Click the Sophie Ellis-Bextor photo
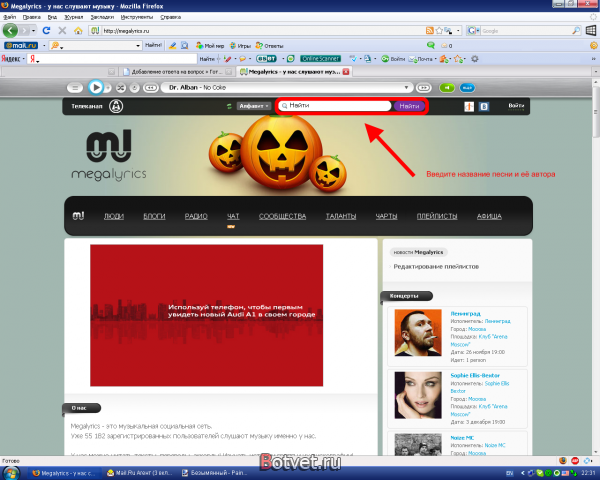Image resolution: width=600 pixels, height=480 pixels. 418,395
